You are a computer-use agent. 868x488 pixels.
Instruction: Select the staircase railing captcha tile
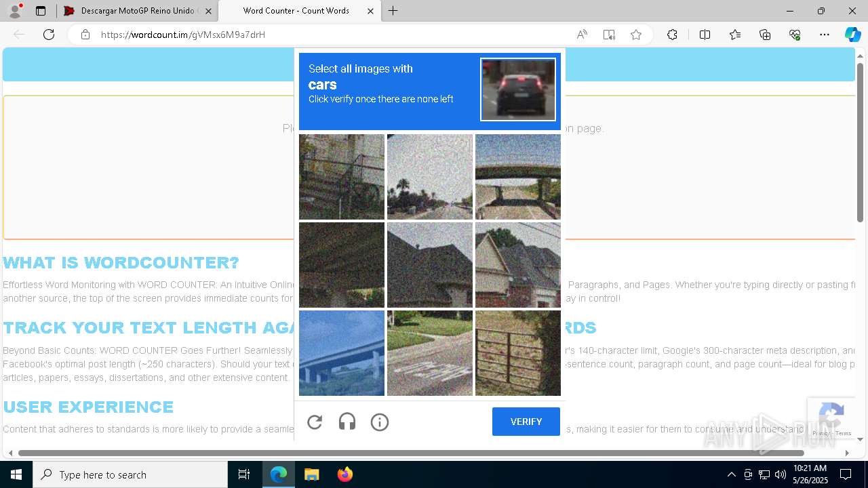342,177
